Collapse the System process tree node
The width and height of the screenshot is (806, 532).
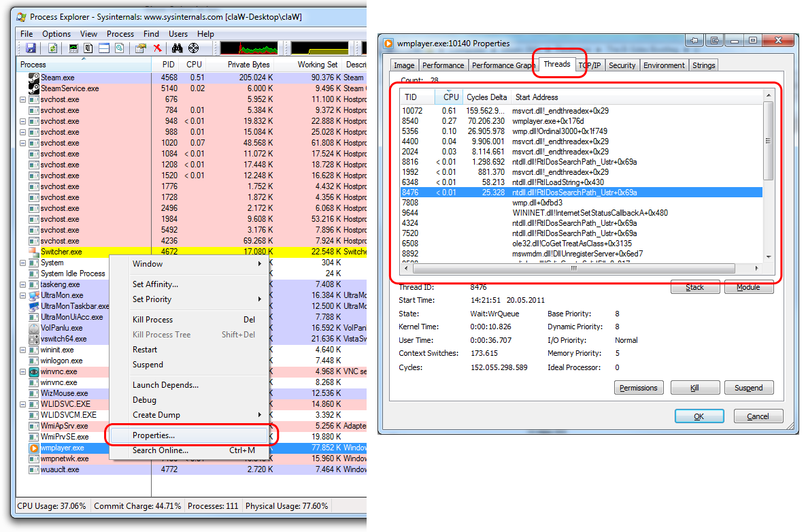click(22, 263)
